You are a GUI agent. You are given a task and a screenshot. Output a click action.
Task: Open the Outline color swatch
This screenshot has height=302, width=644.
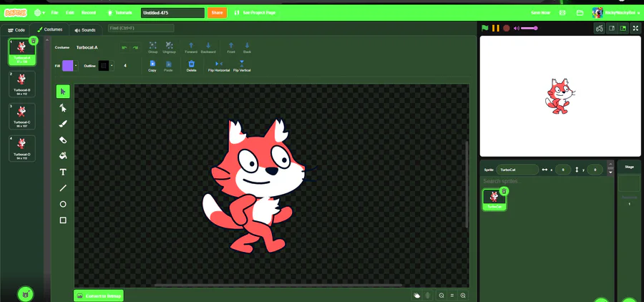104,66
